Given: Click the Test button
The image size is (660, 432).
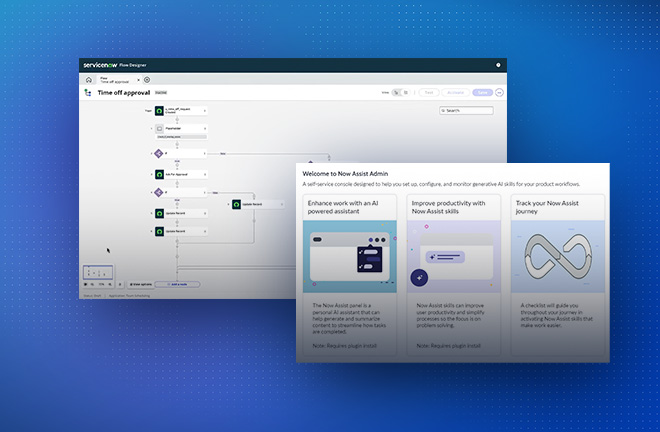Looking at the screenshot, I should [x=428, y=93].
